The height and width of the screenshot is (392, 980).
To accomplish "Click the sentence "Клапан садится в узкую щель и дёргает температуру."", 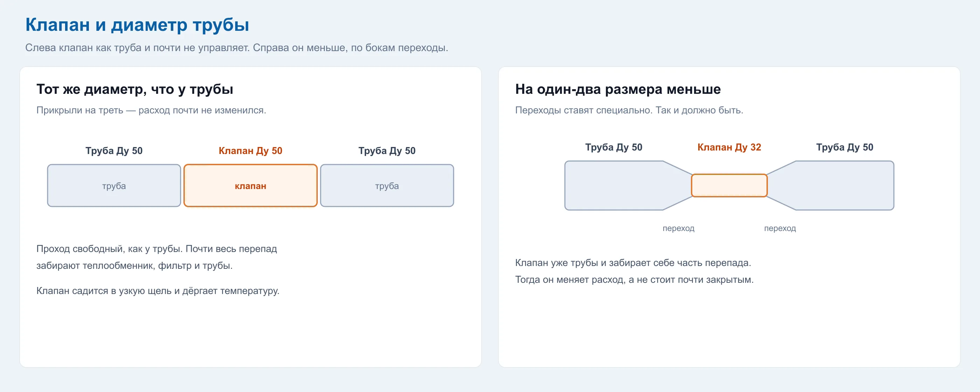I will click(158, 291).
